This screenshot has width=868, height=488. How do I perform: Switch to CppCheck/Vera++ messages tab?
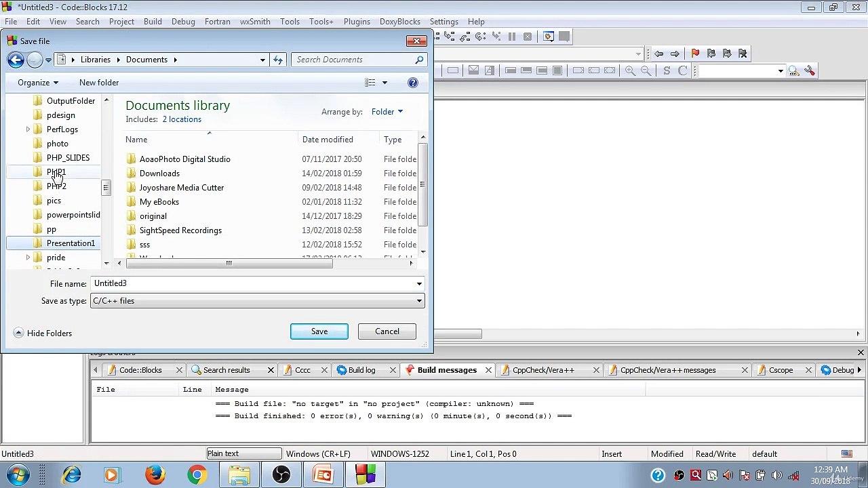coord(668,370)
